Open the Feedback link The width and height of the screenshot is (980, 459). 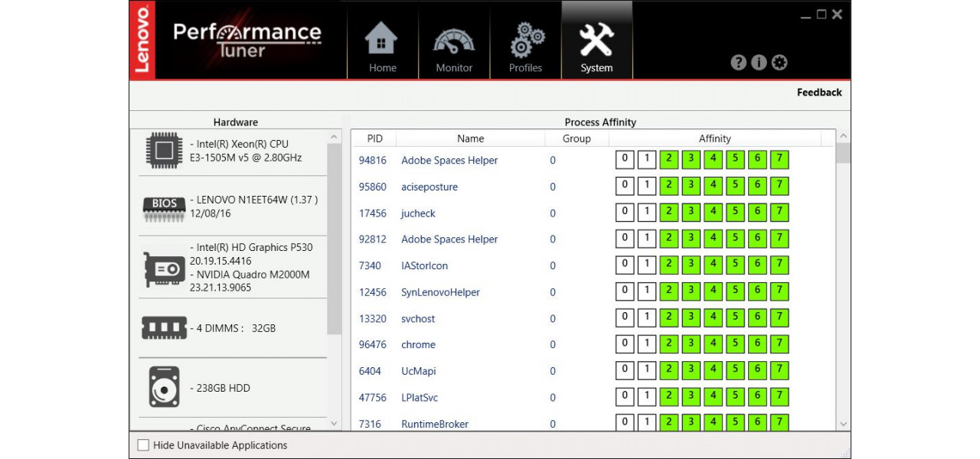pos(819,93)
